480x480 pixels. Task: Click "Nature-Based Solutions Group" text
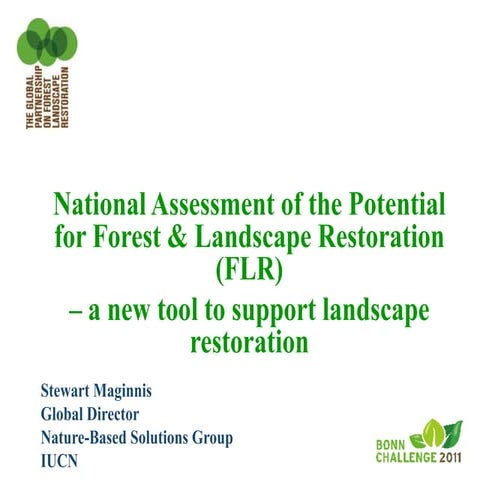pos(137,438)
